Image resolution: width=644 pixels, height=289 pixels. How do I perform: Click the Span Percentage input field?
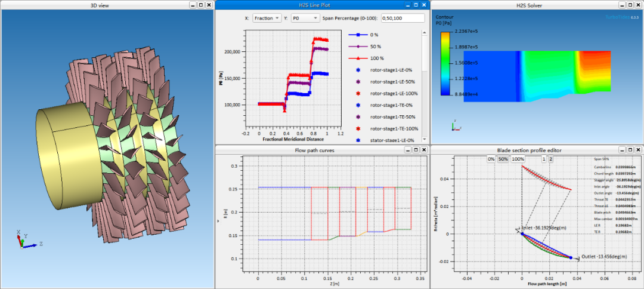402,18
